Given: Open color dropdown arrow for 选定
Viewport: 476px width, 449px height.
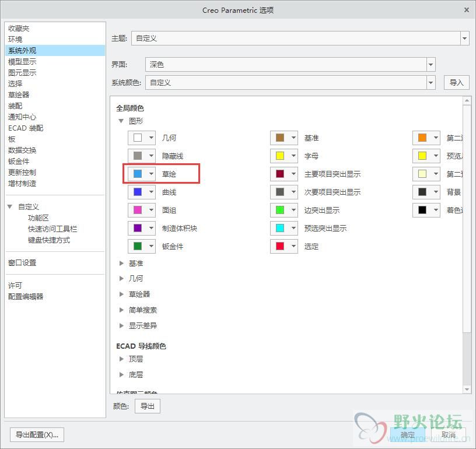Looking at the screenshot, I should (293, 246).
